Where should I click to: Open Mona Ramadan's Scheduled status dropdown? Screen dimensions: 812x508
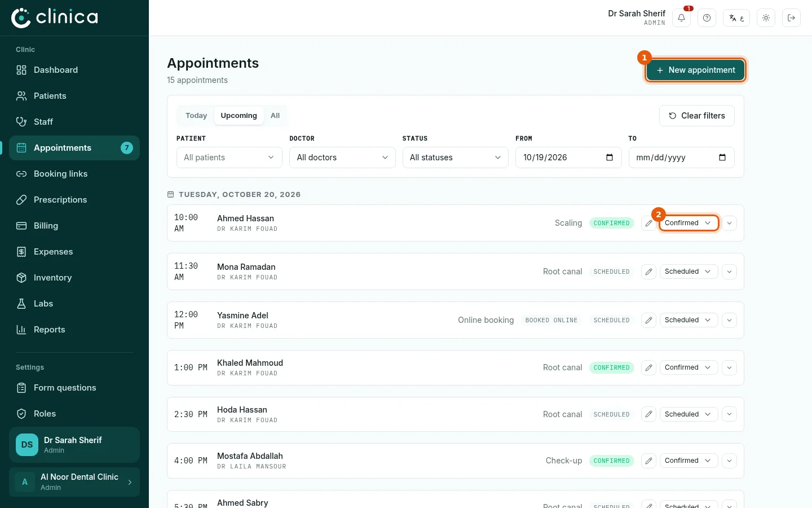(x=689, y=271)
